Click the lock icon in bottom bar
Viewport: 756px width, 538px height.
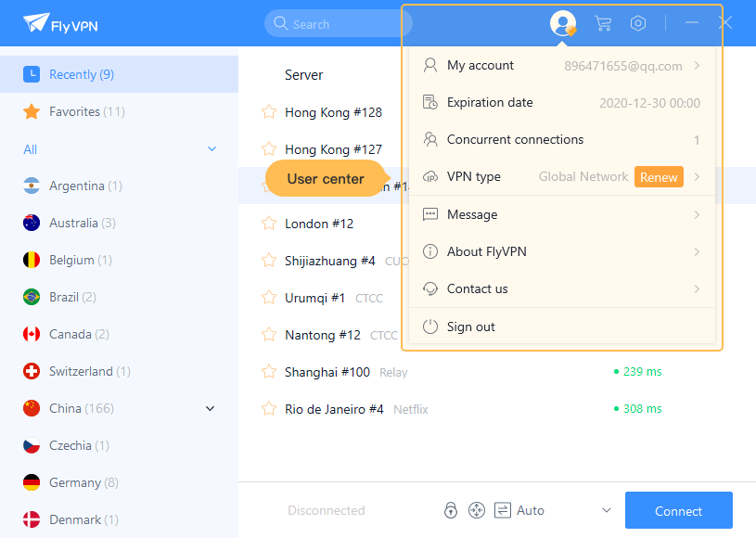pos(450,510)
